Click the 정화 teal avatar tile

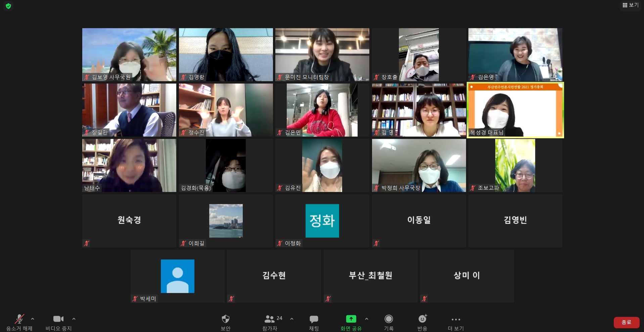(322, 221)
